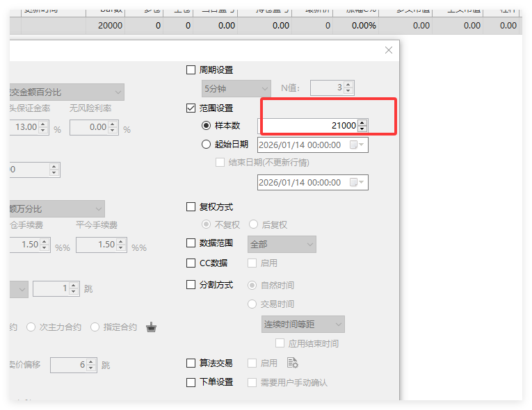The width and height of the screenshot is (532, 410).
Task: Increase 样本数 value with the up arrow
Action: [x=362, y=122]
